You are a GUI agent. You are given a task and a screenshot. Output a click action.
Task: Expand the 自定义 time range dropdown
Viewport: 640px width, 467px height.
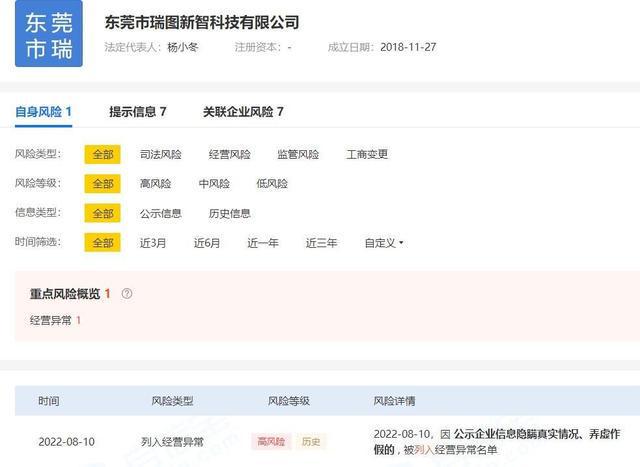click(x=384, y=243)
